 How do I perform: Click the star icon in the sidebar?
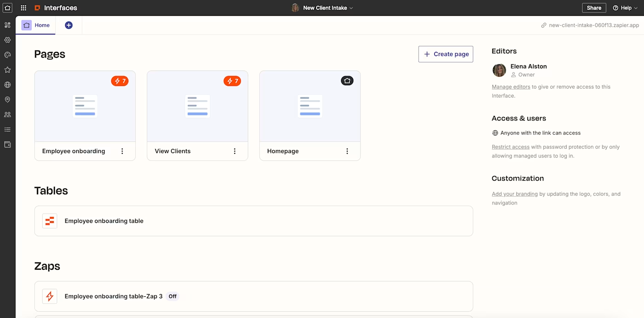point(7,69)
